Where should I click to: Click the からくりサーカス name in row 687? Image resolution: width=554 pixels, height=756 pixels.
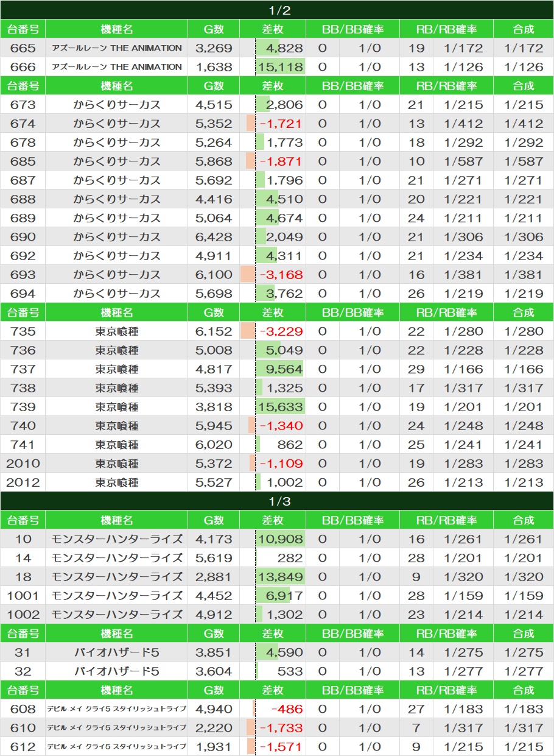point(117,180)
